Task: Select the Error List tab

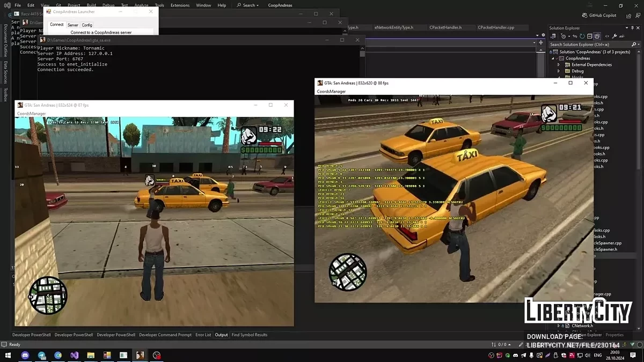Action: (x=203, y=335)
